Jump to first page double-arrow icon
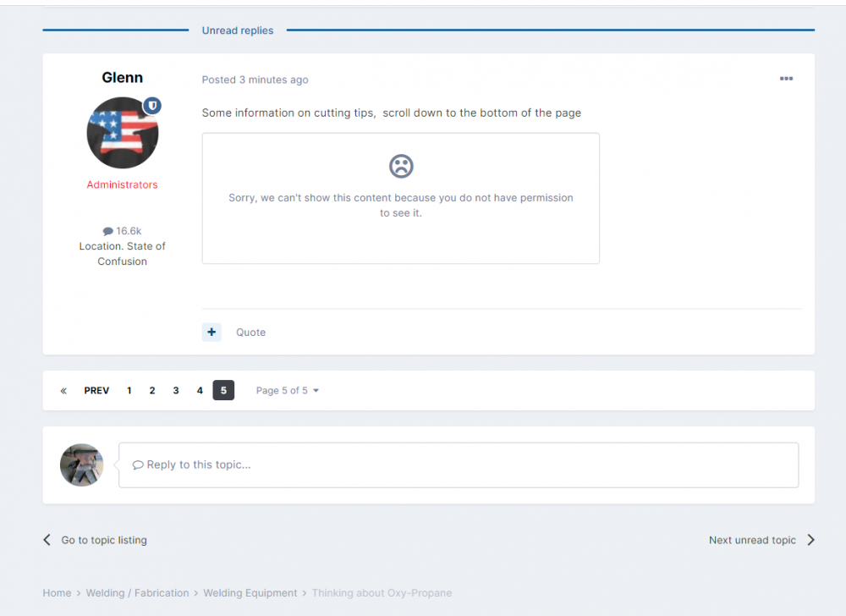The image size is (846, 616). coord(63,391)
